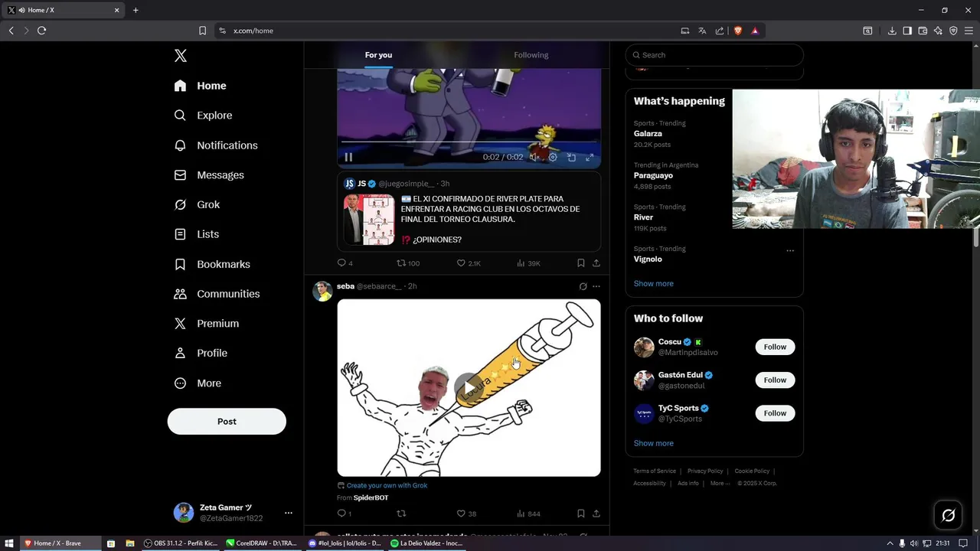The width and height of the screenshot is (980, 551).
Task: Open Grok from the sidebar
Action: [197, 204]
